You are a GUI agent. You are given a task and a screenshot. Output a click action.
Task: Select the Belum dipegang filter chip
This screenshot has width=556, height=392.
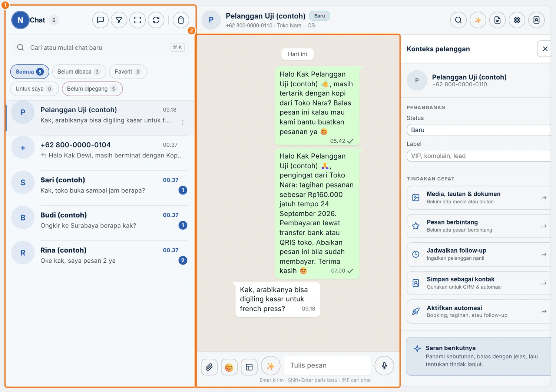92,89
